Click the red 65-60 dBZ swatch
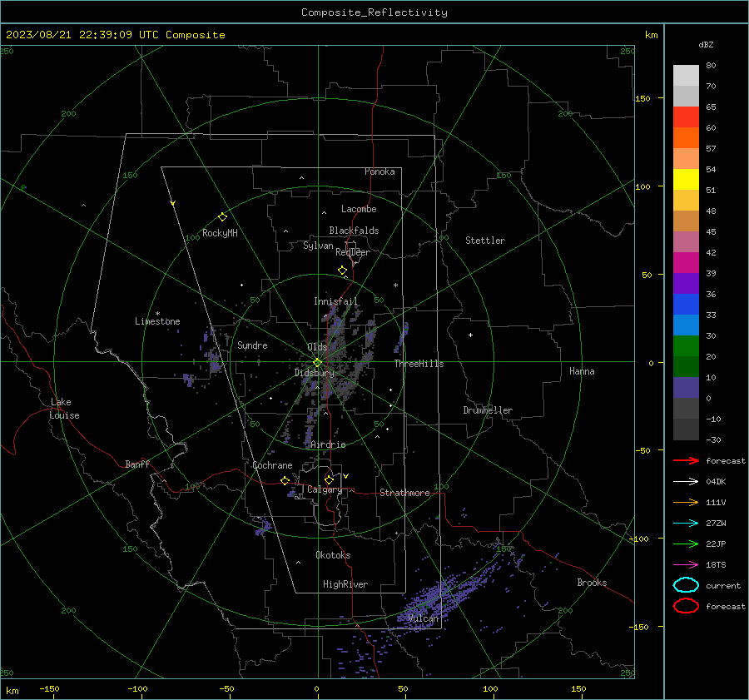Viewport: 749px width, 700px height. [686, 117]
